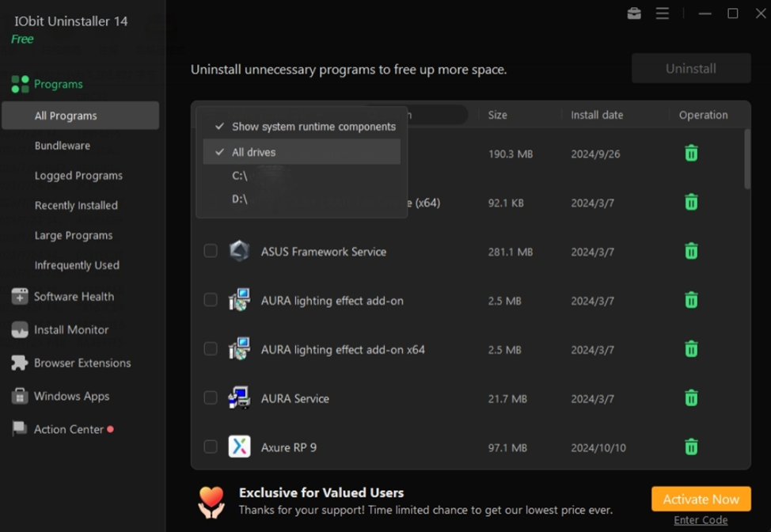The width and height of the screenshot is (771, 532).
Task: Click the 21.7 MB size value
Action: click(x=507, y=399)
